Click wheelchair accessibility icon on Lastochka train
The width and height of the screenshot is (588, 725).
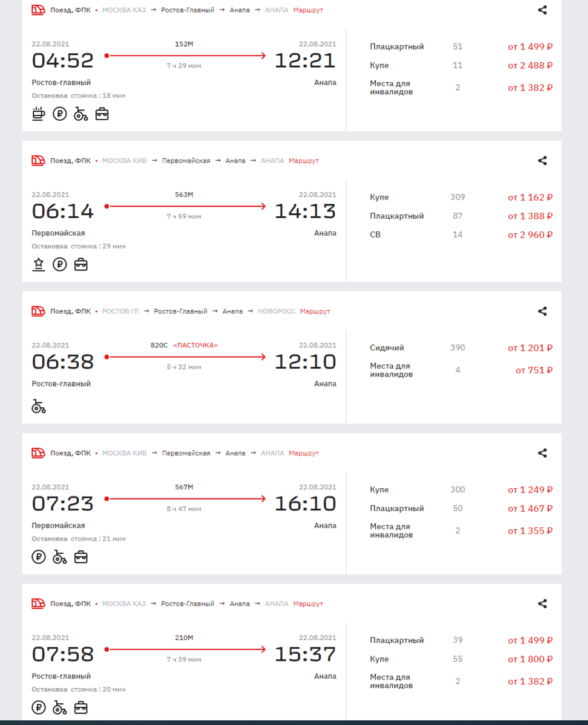[39, 406]
